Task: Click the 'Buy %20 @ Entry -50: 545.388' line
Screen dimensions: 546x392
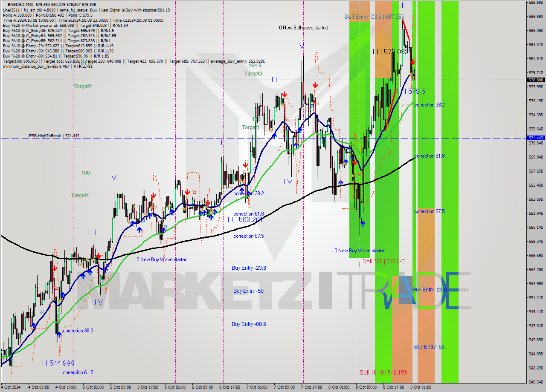Action: (58, 51)
